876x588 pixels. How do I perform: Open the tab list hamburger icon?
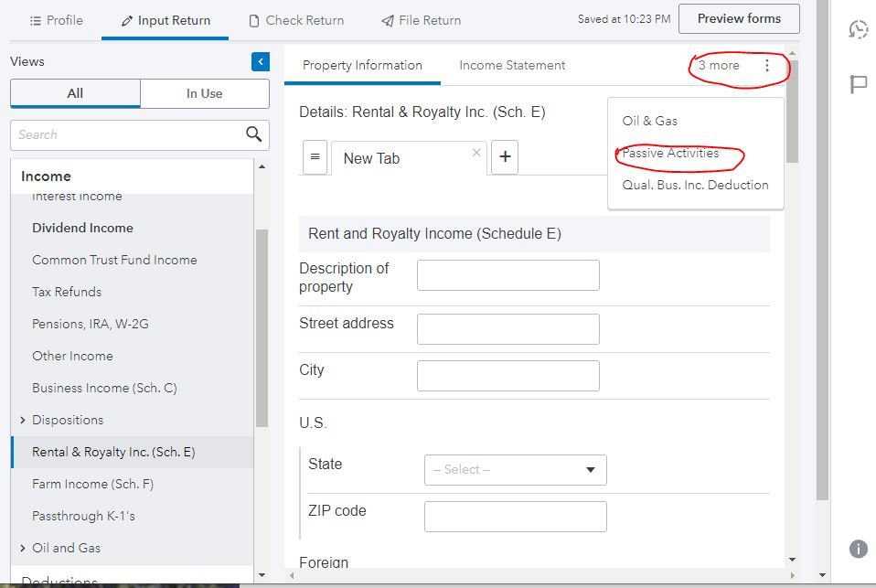click(315, 157)
